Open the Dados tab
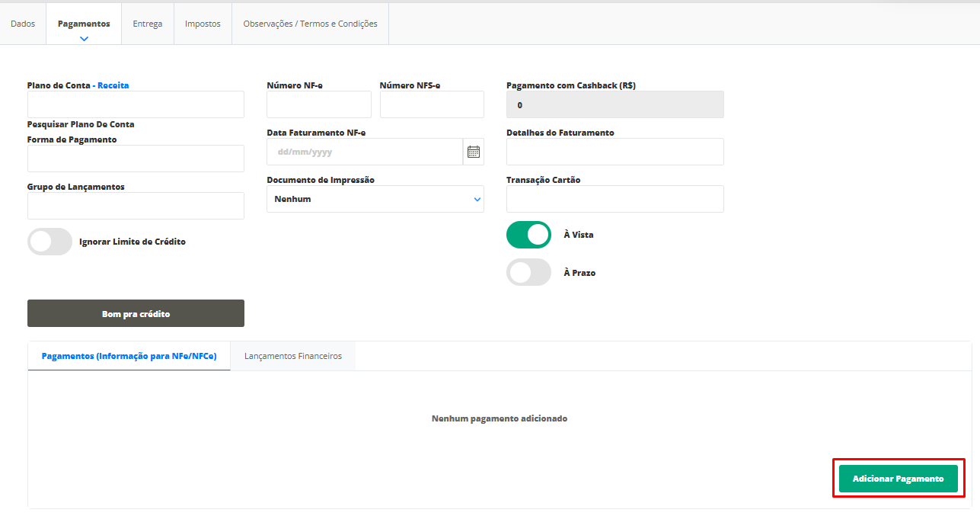Viewport: 980px width, 516px height. 23,24
